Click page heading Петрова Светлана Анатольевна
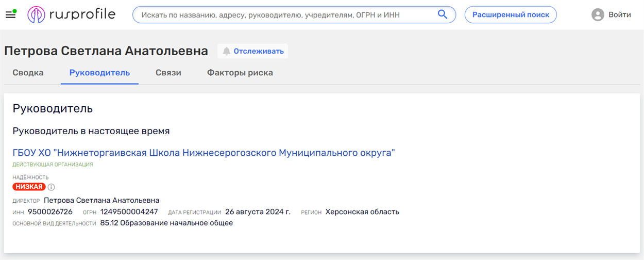This screenshot has height=260, width=644. (x=106, y=51)
